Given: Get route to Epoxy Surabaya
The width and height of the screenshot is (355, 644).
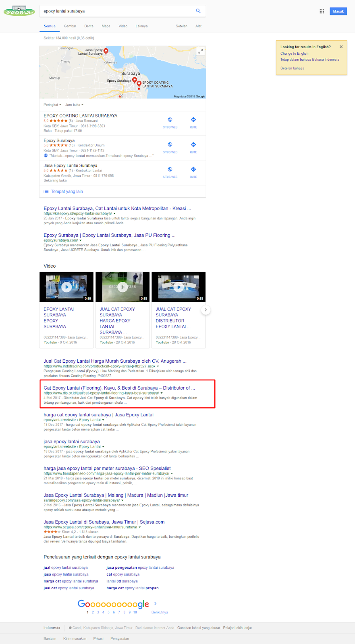Looking at the screenshot, I should (193, 147).
